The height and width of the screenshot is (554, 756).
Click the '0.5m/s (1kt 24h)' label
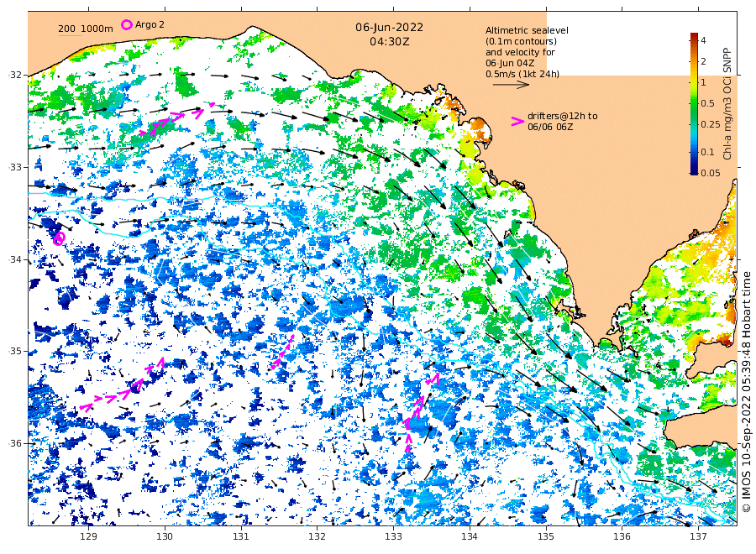pos(522,74)
